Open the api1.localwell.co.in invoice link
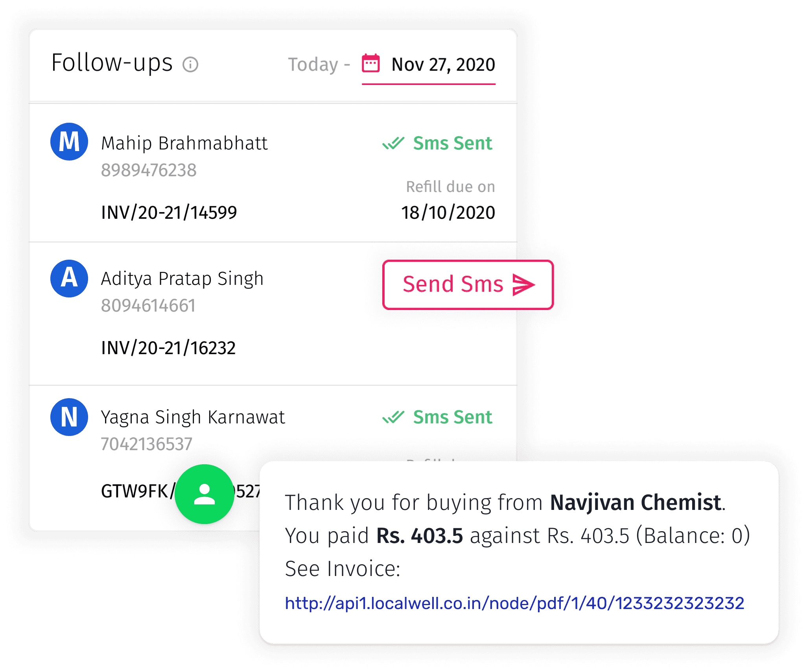 514,603
